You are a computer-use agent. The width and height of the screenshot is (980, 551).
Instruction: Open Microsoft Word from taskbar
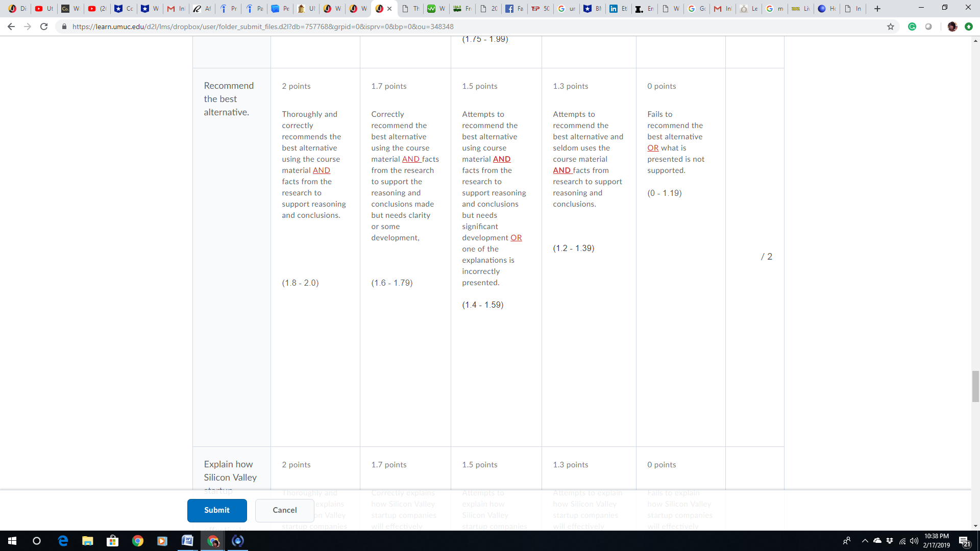point(187,541)
